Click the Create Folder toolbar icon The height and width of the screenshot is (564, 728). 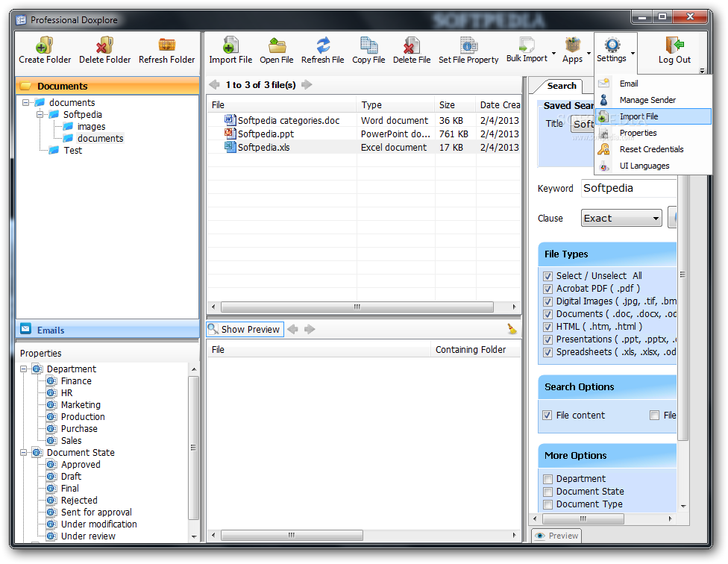pyautogui.click(x=45, y=46)
